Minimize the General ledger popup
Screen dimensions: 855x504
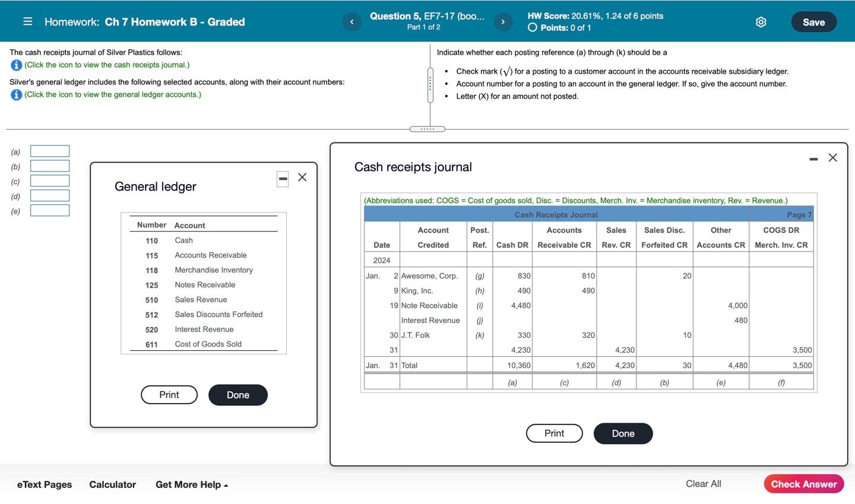(x=283, y=179)
